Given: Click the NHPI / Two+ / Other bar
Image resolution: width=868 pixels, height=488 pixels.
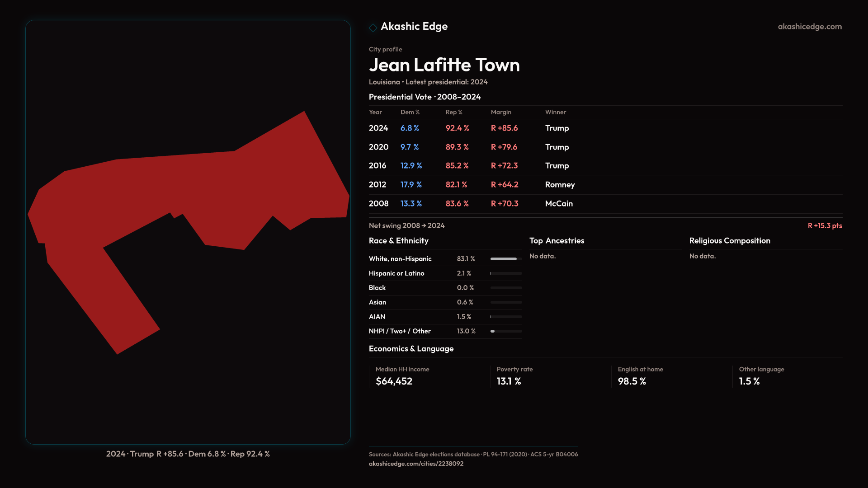Looking at the screenshot, I should pyautogui.click(x=506, y=331).
